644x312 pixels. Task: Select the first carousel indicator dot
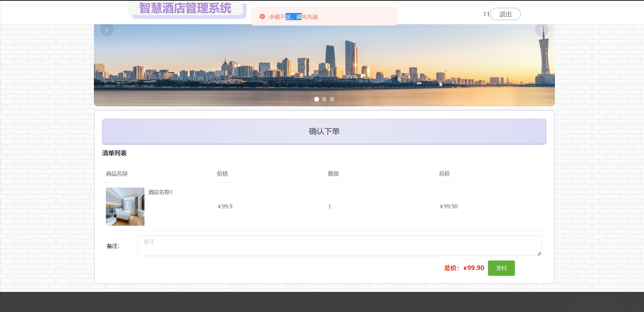[x=317, y=99]
